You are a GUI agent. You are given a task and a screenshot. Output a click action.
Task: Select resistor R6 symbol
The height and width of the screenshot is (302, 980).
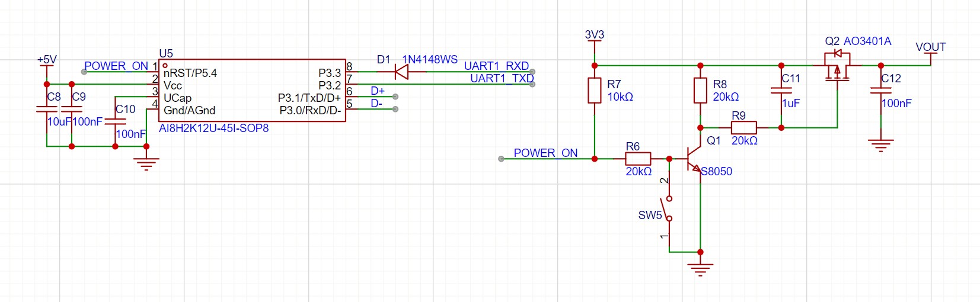coord(638,159)
